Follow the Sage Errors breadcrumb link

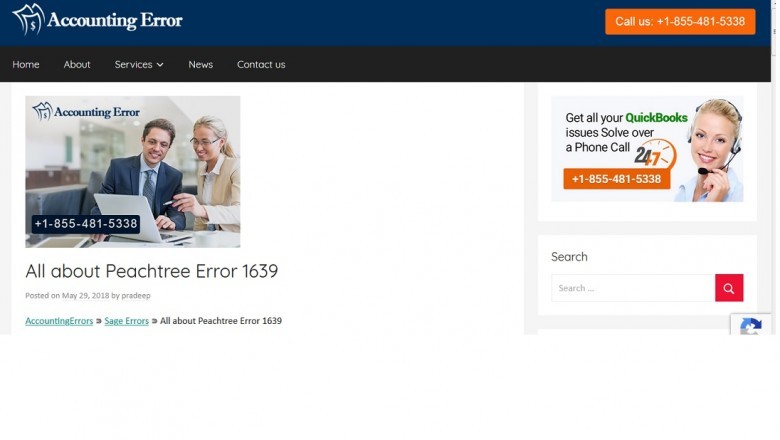coord(127,322)
